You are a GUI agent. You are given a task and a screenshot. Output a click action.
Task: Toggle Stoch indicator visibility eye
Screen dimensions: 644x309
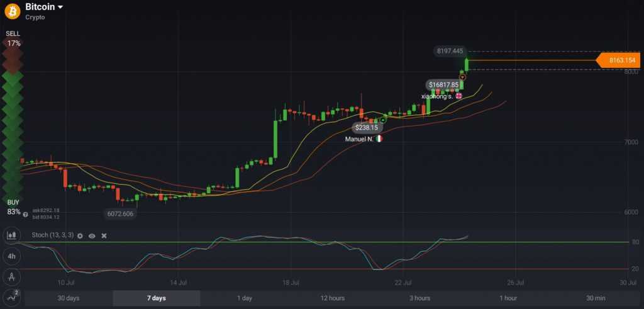(x=92, y=236)
